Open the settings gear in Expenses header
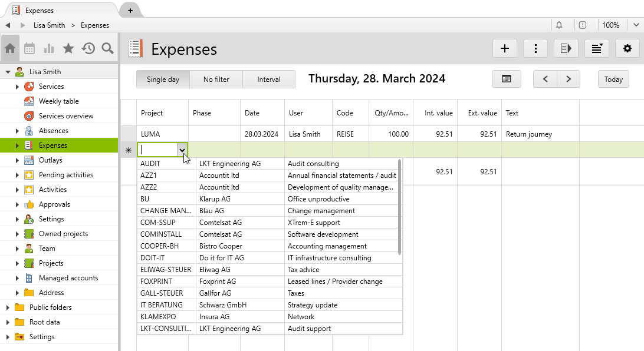This screenshot has width=644, height=351. coord(627,48)
